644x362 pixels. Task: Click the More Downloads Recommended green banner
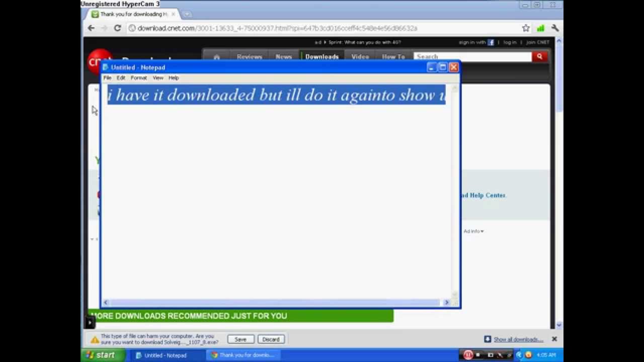click(241, 316)
